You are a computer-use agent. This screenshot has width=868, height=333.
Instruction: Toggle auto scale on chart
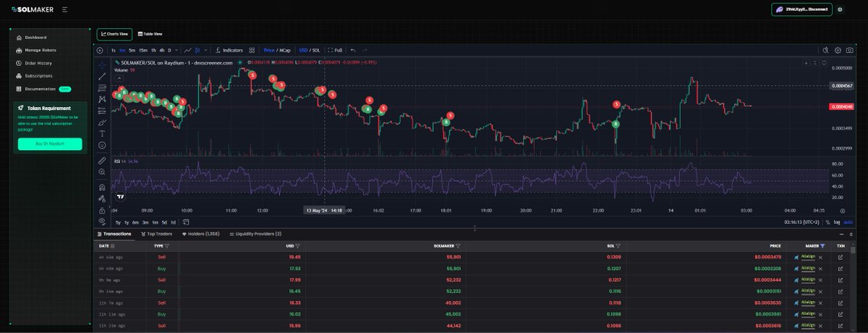pos(848,222)
